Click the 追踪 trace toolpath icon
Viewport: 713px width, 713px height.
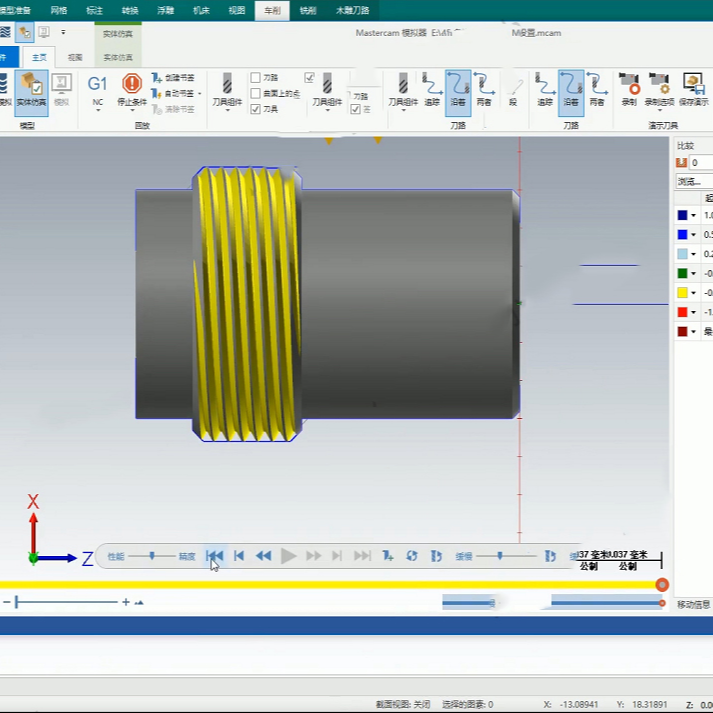pyautogui.click(x=431, y=90)
